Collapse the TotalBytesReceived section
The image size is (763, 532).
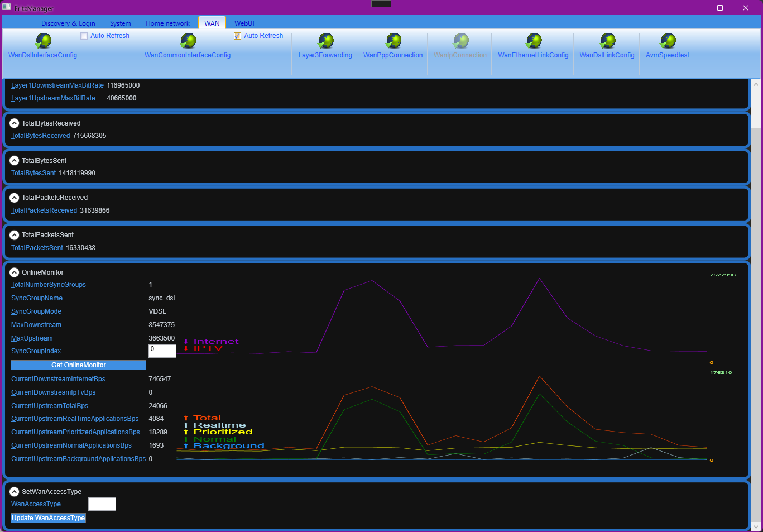(x=15, y=123)
